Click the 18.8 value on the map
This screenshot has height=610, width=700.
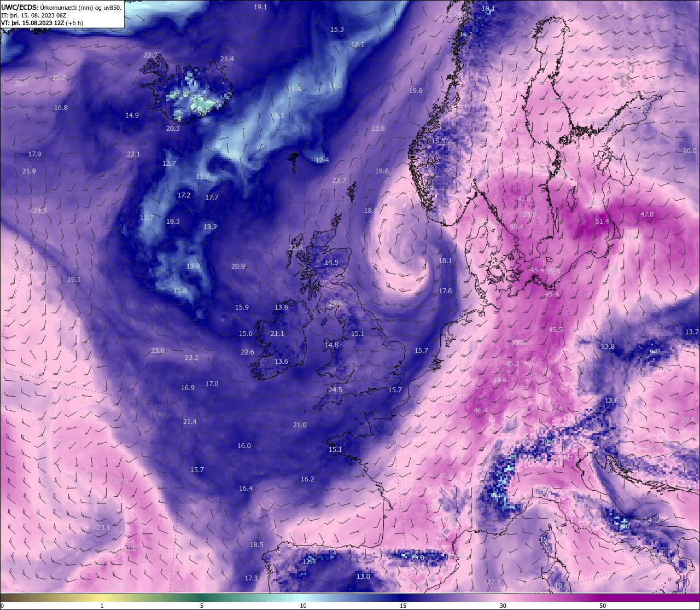point(371,210)
